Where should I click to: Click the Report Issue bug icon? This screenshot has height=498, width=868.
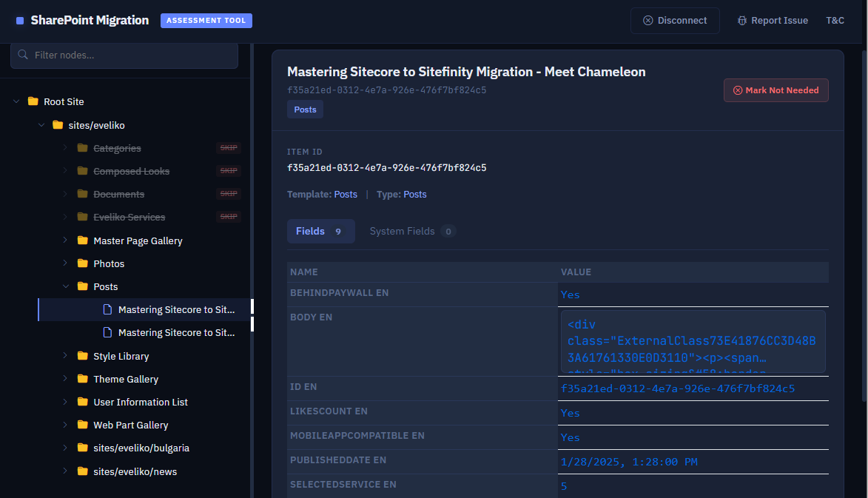(x=741, y=21)
